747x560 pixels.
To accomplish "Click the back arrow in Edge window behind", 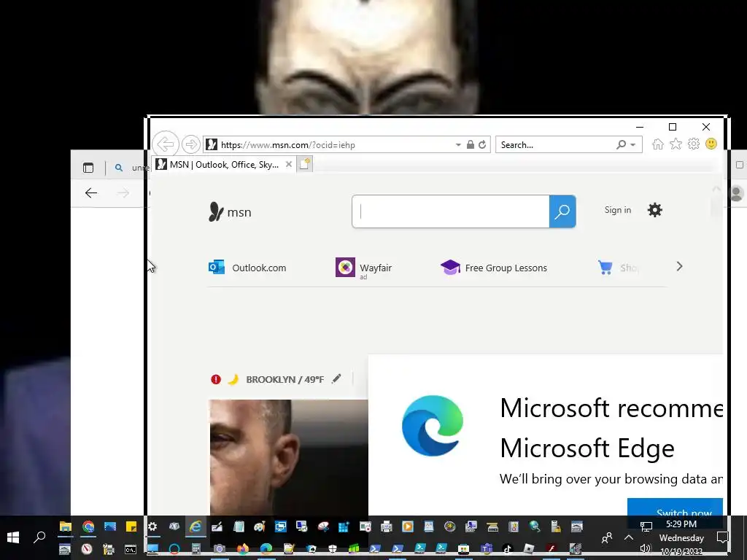I will tap(91, 192).
